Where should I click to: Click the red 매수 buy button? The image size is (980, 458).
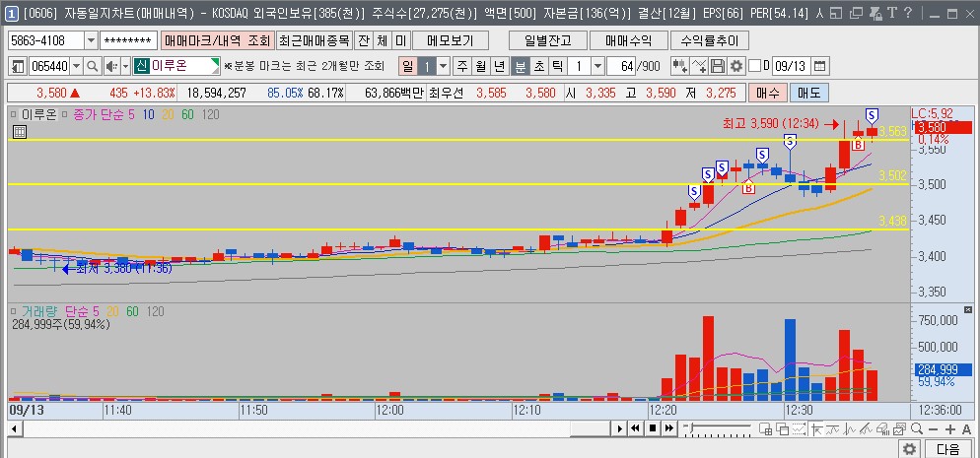(x=767, y=93)
